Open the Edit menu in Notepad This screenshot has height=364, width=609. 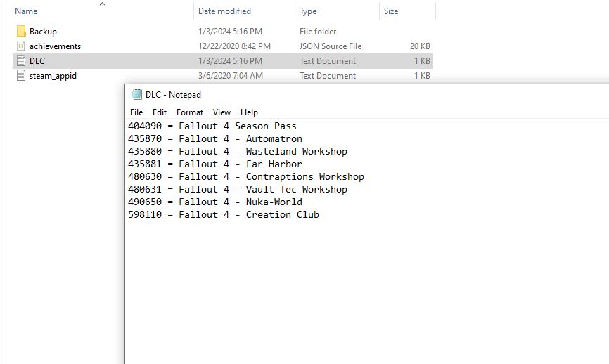tap(159, 112)
